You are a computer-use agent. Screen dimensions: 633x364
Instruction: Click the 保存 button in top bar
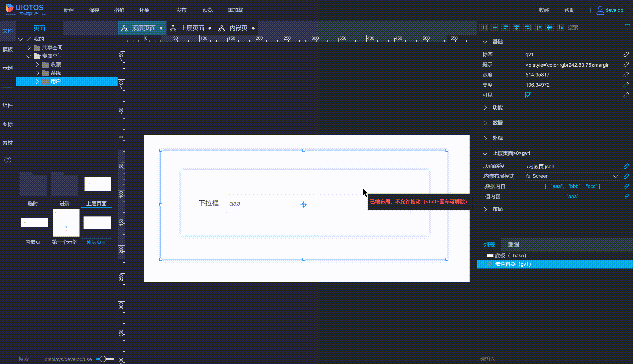pyautogui.click(x=94, y=10)
